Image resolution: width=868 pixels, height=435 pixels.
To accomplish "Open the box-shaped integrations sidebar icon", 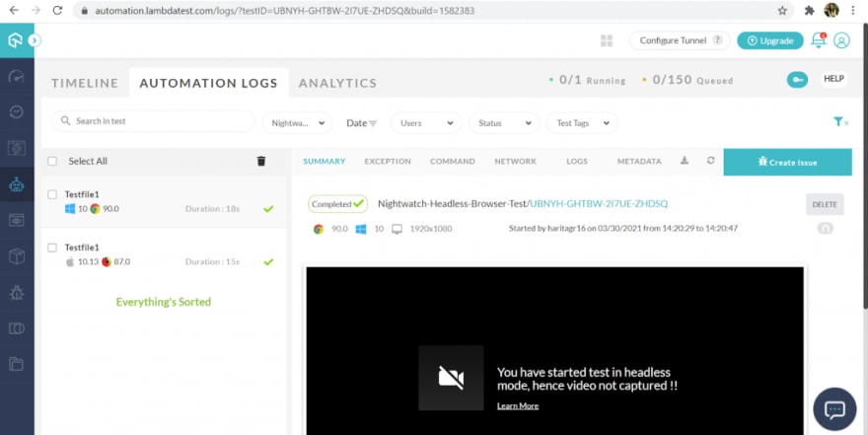I will point(17,256).
